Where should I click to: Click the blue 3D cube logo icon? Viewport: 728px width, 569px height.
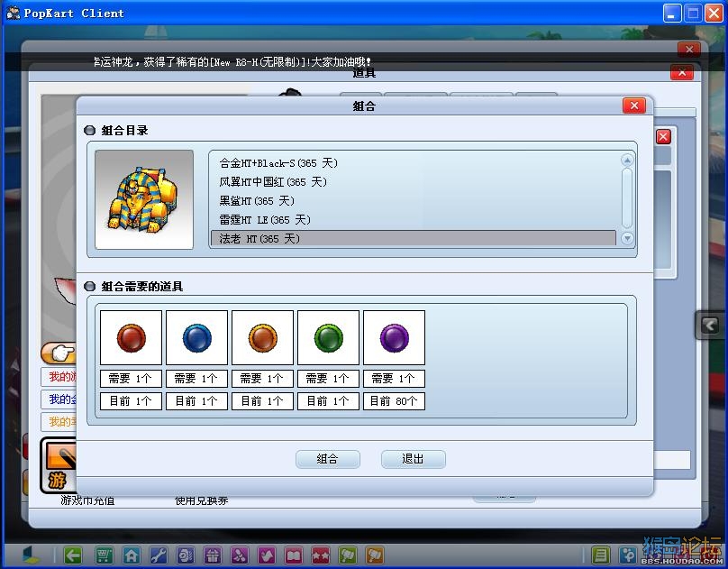pos(31,555)
